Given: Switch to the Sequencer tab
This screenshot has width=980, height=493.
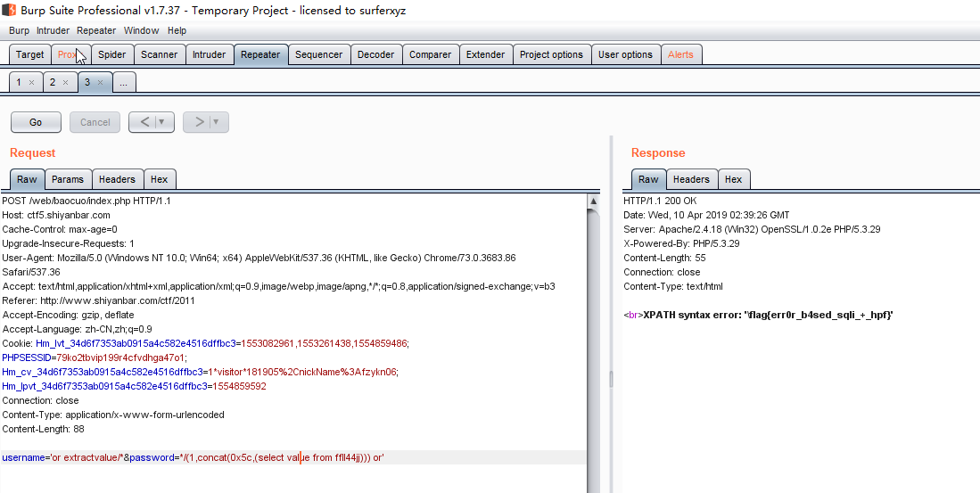Looking at the screenshot, I should click(x=318, y=54).
